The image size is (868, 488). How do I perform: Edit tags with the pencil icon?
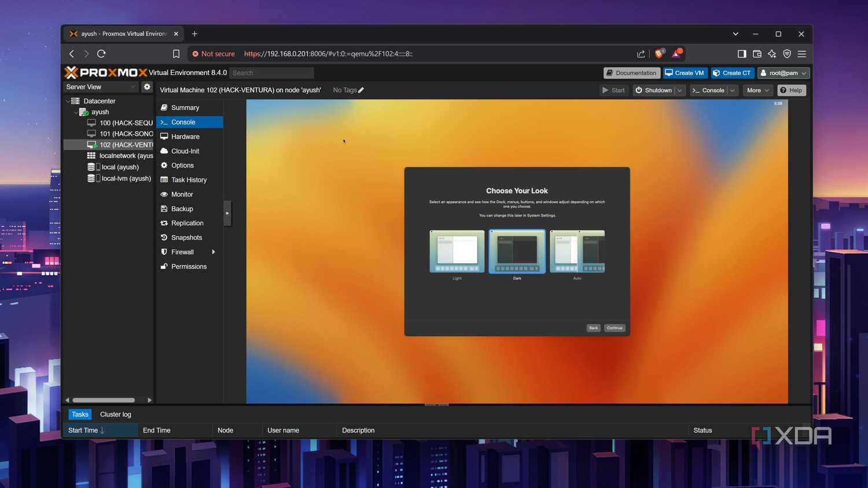(x=361, y=90)
